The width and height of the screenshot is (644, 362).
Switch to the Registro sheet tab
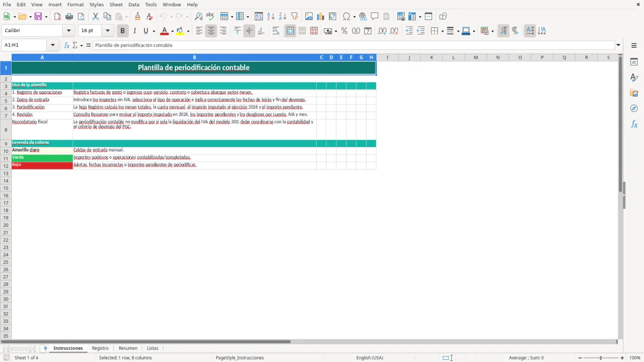(100, 349)
